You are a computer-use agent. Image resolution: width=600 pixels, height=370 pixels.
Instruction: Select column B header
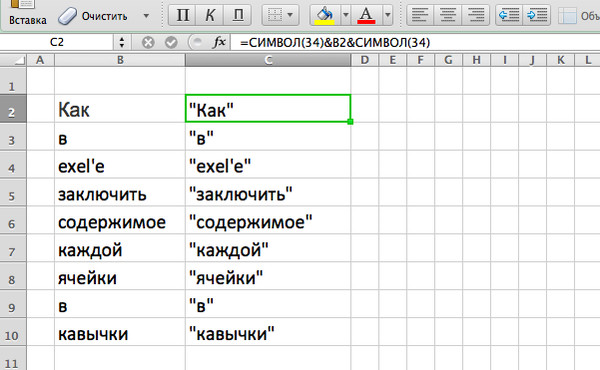click(x=120, y=60)
